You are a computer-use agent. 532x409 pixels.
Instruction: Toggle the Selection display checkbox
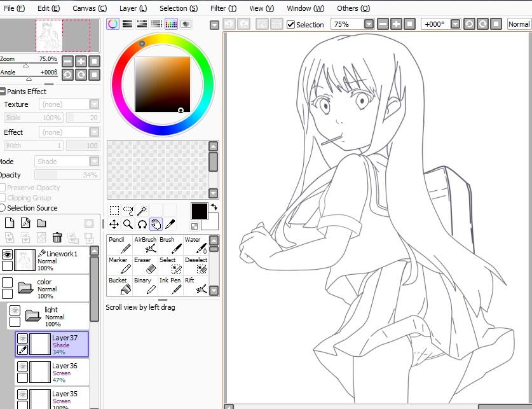point(290,24)
